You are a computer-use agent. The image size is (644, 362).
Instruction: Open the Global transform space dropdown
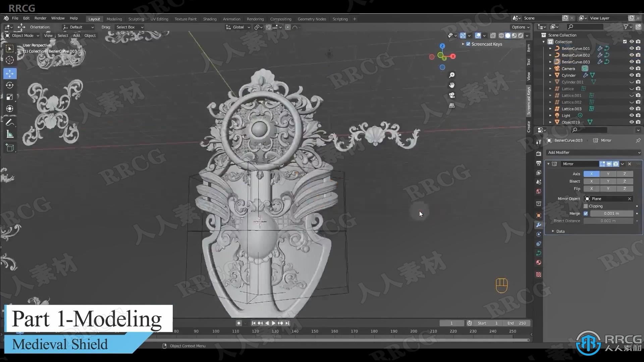(x=239, y=27)
